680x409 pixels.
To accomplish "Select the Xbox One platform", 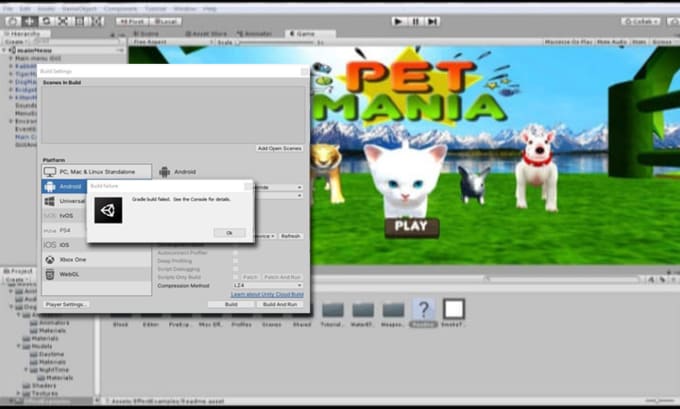I will click(97, 260).
